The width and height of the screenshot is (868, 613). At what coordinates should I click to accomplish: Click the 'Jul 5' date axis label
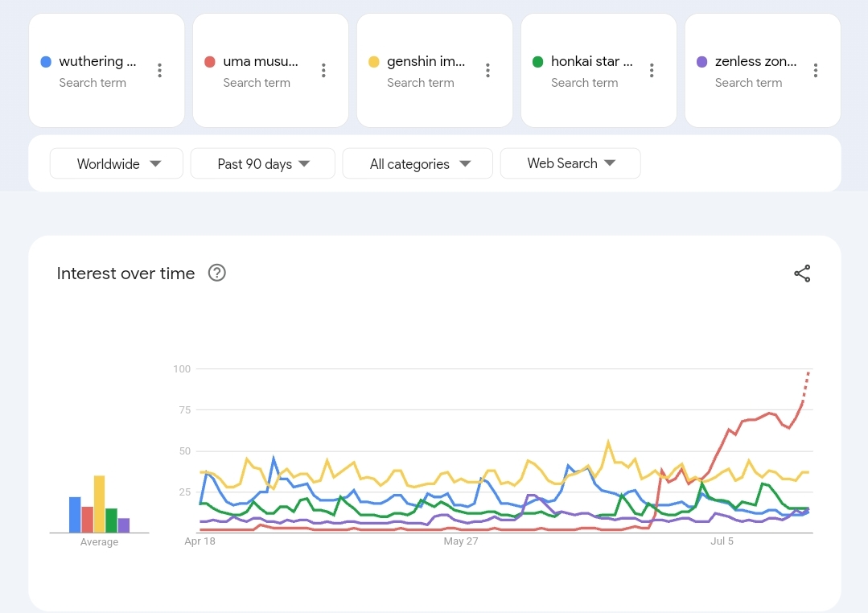point(722,541)
